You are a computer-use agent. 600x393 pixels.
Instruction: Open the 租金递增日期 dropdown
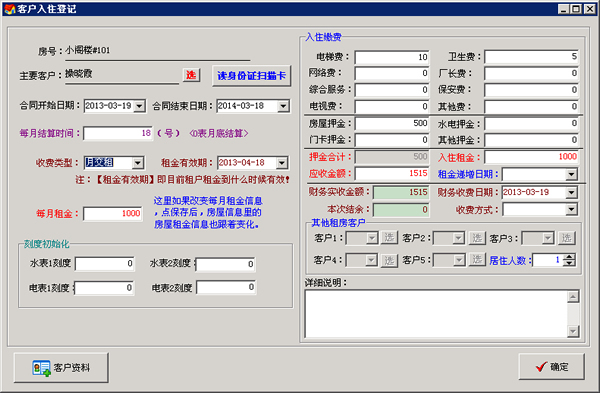pos(571,174)
